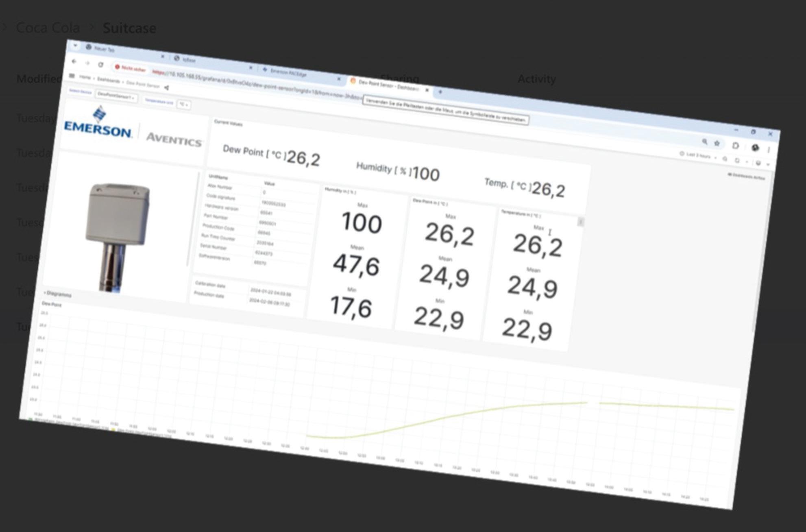The height and width of the screenshot is (532, 806).
Task: Bookmark page with the star icon
Action: tap(717, 143)
